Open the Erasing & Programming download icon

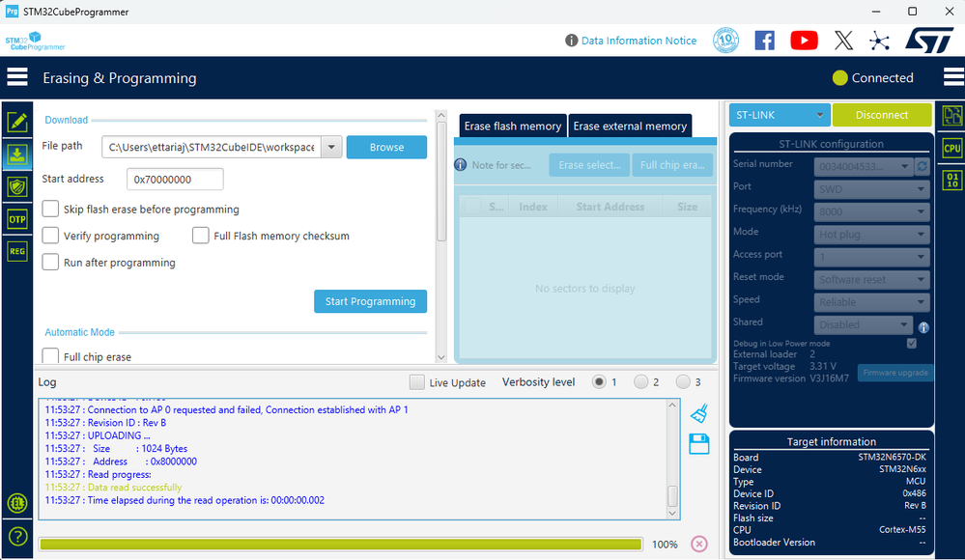17,154
